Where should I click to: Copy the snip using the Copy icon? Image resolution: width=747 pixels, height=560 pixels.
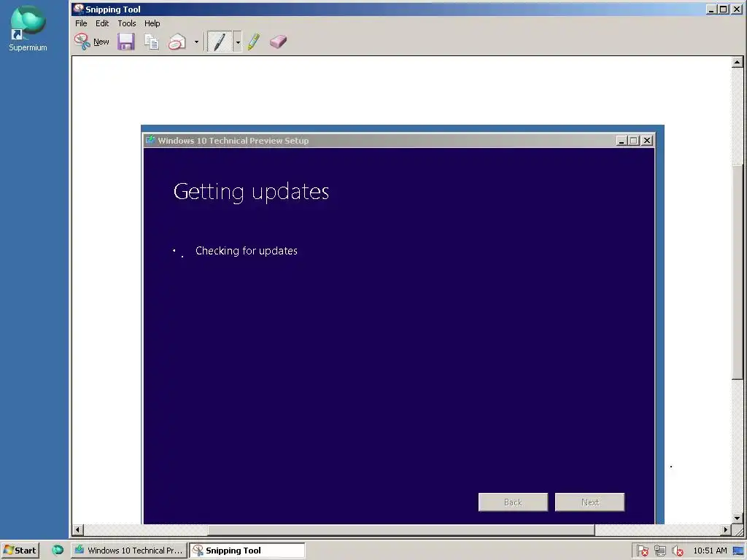(x=152, y=42)
